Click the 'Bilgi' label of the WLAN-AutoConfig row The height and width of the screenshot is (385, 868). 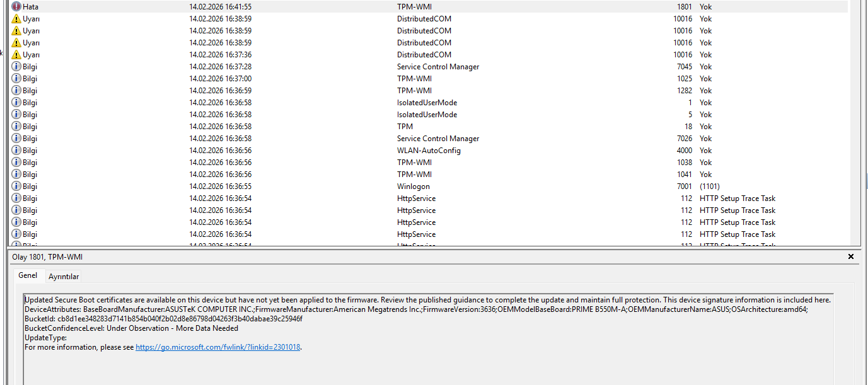[x=30, y=151]
